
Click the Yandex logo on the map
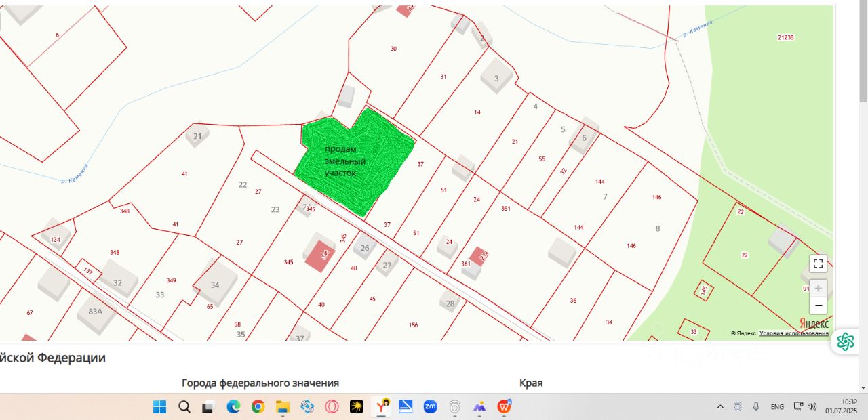[814, 323]
